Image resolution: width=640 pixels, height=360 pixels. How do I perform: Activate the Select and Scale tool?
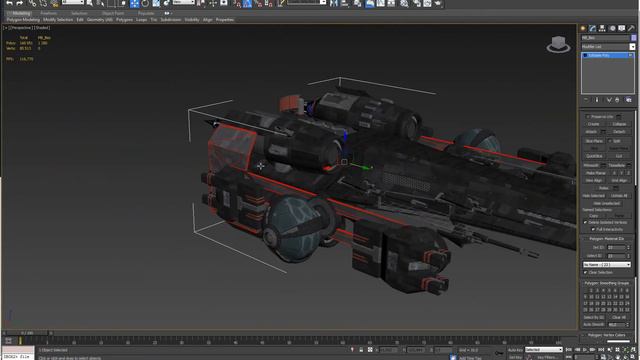pos(156,3)
